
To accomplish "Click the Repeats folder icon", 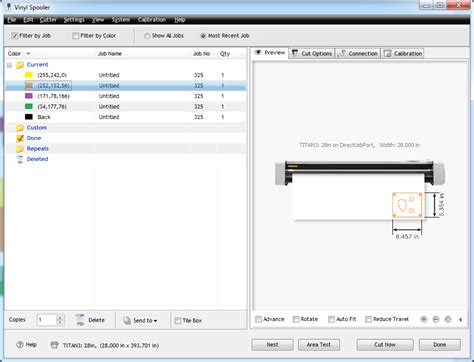I will click(20, 149).
